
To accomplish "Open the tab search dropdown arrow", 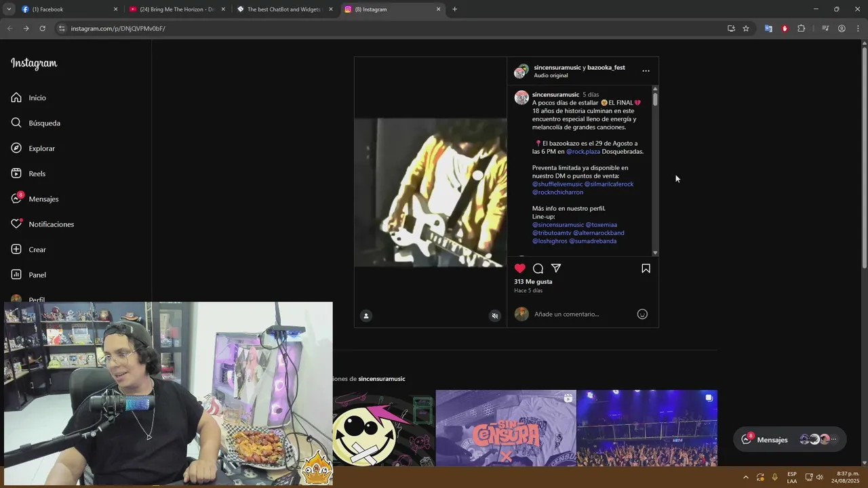I will click(9, 9).
